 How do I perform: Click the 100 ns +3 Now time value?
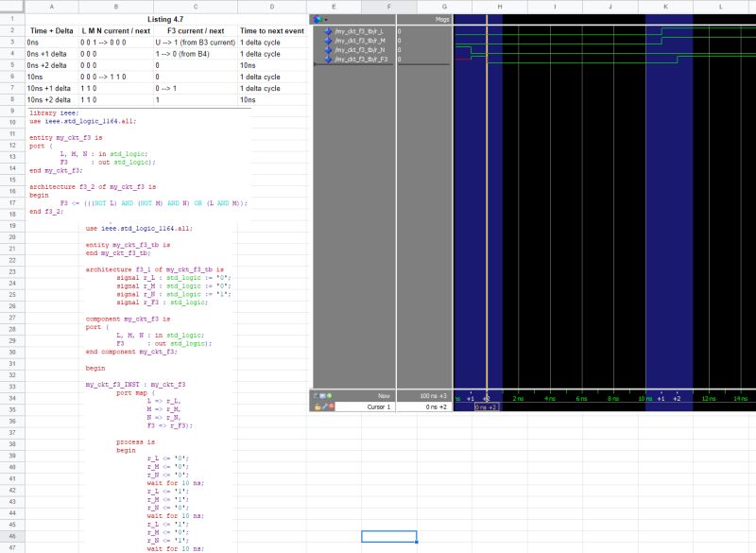coord(432,395)
